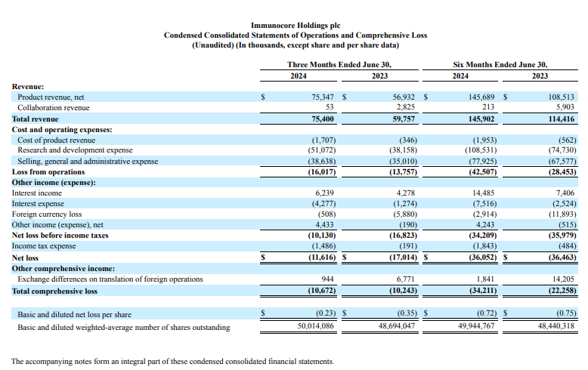This screenshot has height=370, width=588.
Task: Click the "Interest income" row label
Action: coord(37,193)
